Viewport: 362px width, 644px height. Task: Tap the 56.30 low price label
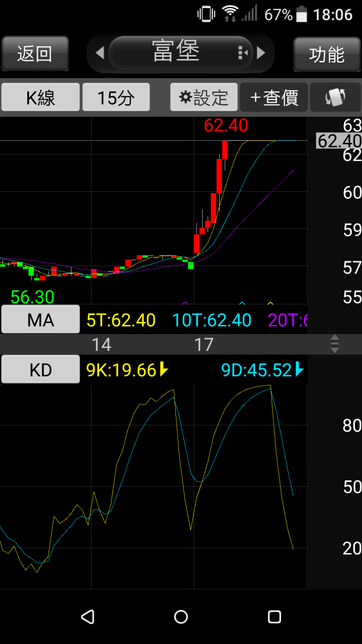[x=32, y=297]
